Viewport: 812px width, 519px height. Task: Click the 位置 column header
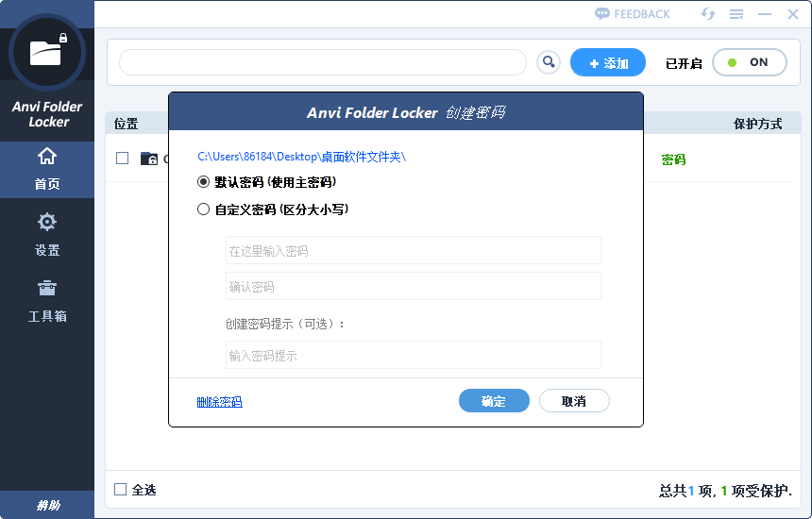126,124
